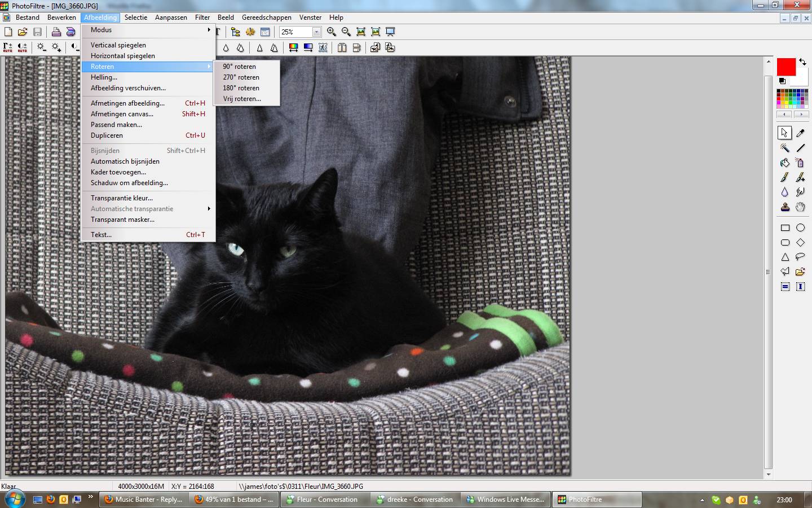This screenshot has width=812, height=508.
Task: Select Horizontaal spiegelen
Action: tap(148, 56)
